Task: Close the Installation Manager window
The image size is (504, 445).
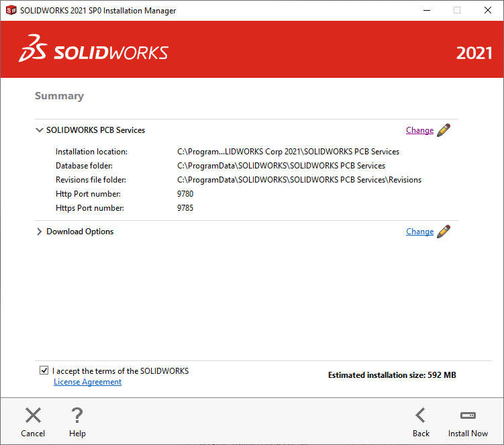Action: click(488, 10)
